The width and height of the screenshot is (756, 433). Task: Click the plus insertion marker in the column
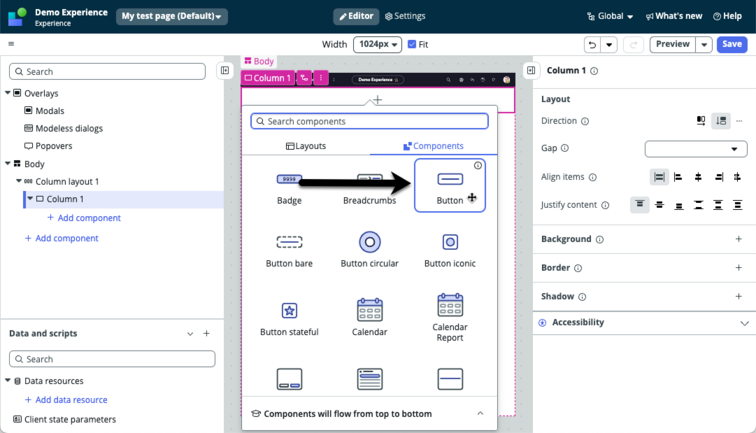pos(378,100)
